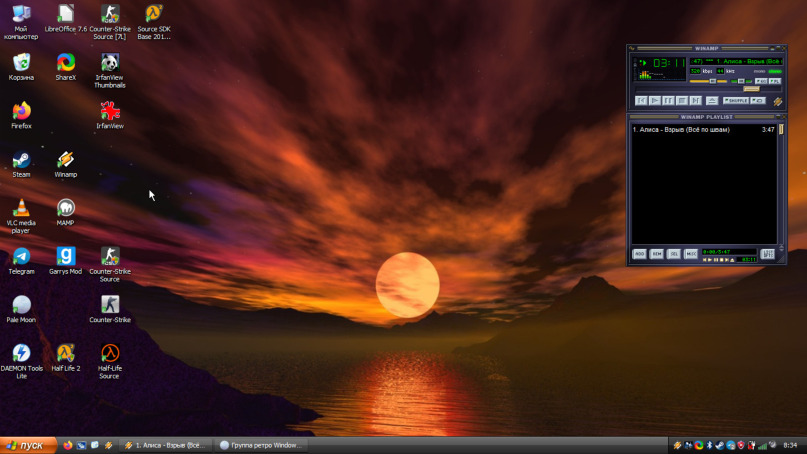Image resolution: width=807 pixels, height=454 pixels.
Task: Open the playlist SEL options button
Action: tap(674, 254)
